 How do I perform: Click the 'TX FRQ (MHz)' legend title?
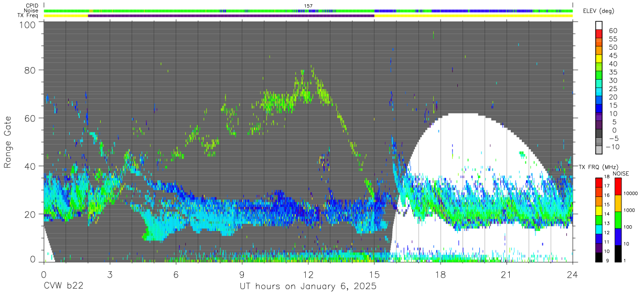(598, 167)
